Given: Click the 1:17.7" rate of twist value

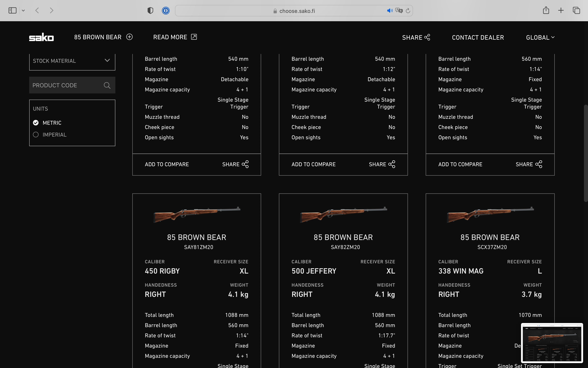Looking at the screenshot, I should 386,336.
